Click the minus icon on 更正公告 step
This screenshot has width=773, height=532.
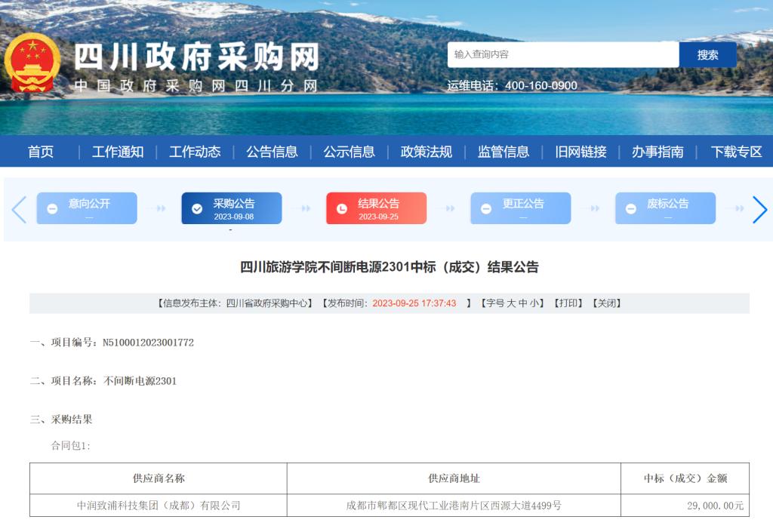[486, 209]
